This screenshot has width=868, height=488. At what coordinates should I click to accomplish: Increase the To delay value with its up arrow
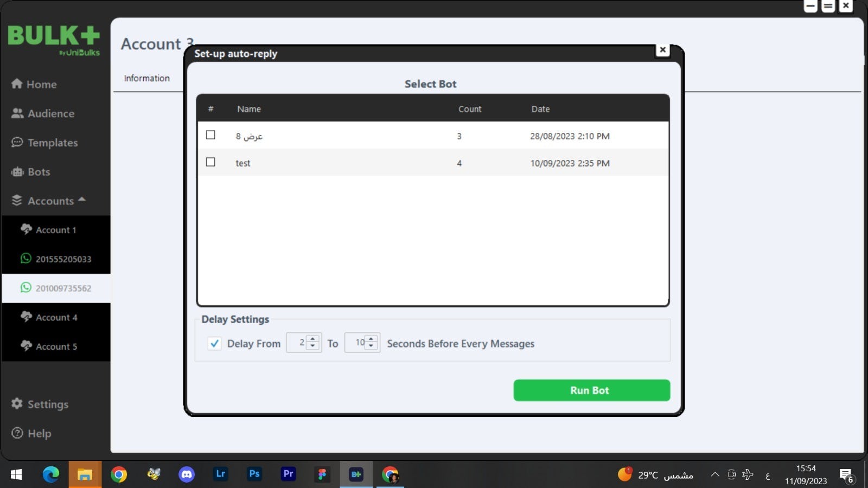370,339
